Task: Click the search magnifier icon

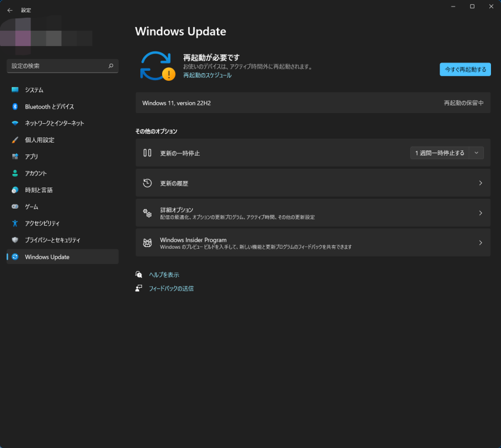Action: [111, 66]
